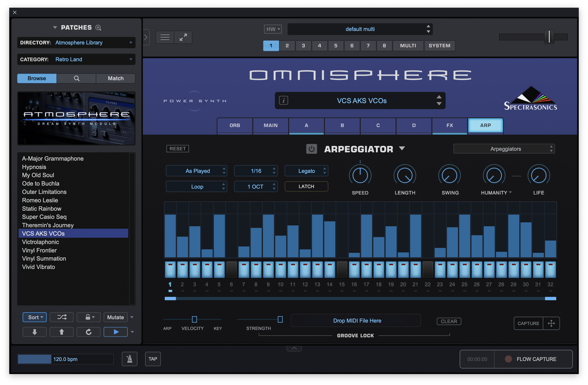Open the Sort dropdown
Image resolution: width=588 pixels, height=385 pixels.
(x=34, y=317)
